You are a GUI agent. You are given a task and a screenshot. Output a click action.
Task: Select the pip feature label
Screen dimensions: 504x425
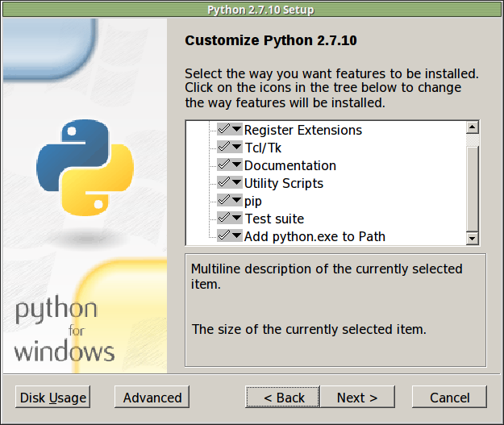click(x=253, y=202)
